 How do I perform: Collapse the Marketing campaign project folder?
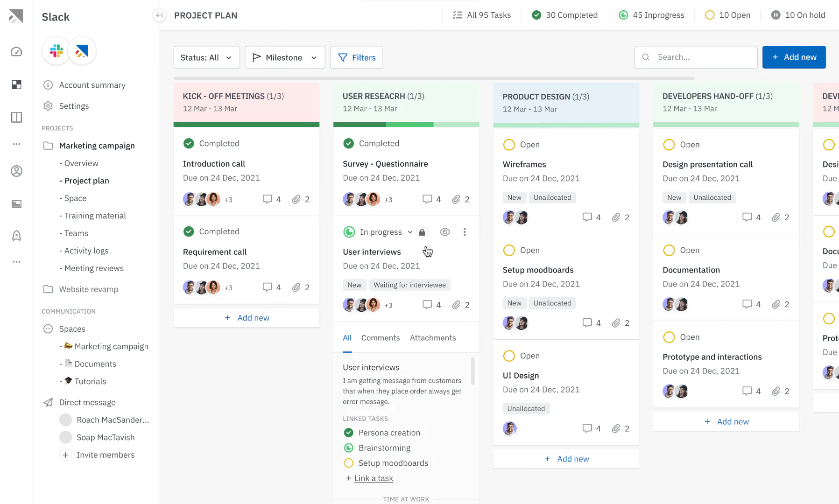[48, 146]
